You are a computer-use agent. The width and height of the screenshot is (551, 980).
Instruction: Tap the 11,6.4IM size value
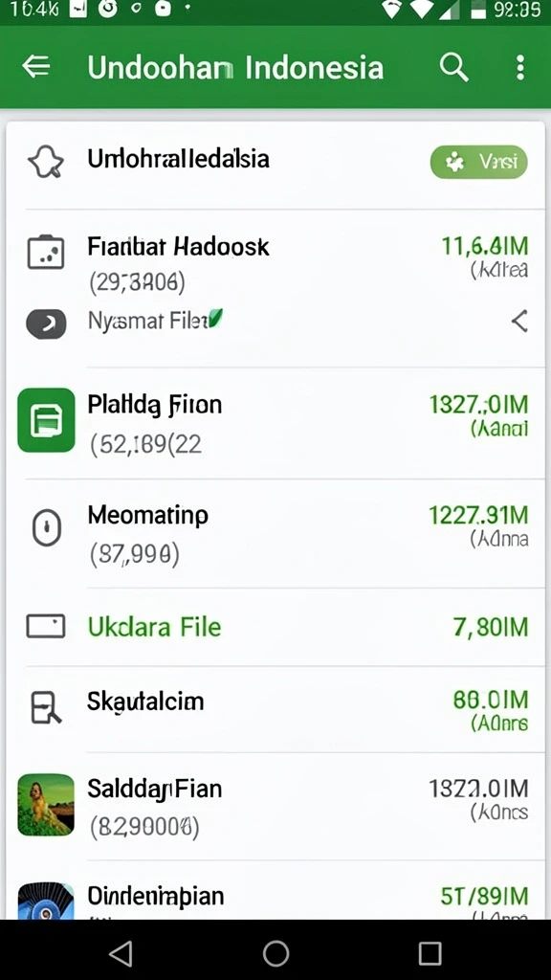point(485,246)
